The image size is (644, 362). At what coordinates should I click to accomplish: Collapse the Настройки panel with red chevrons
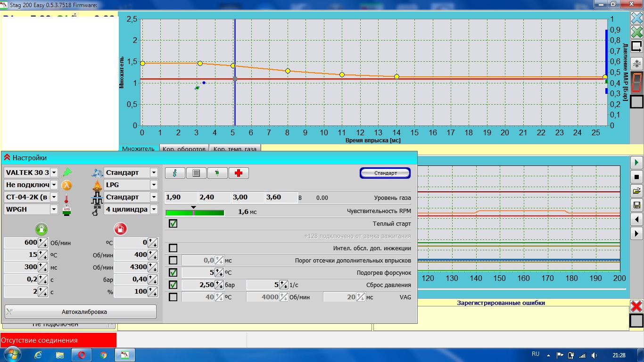pyautogui.click(x=7, y=157)
